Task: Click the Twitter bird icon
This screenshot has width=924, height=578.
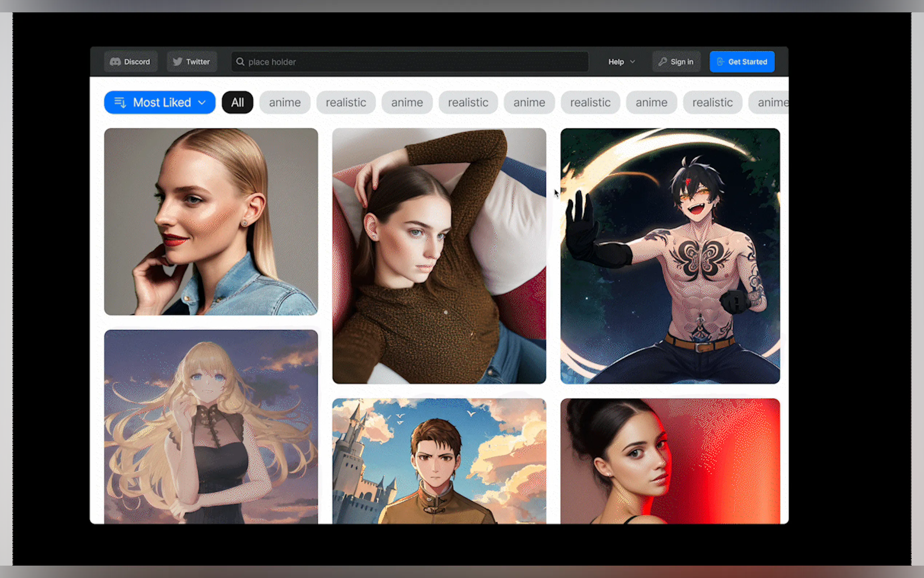Action: (x=177, y=62)
